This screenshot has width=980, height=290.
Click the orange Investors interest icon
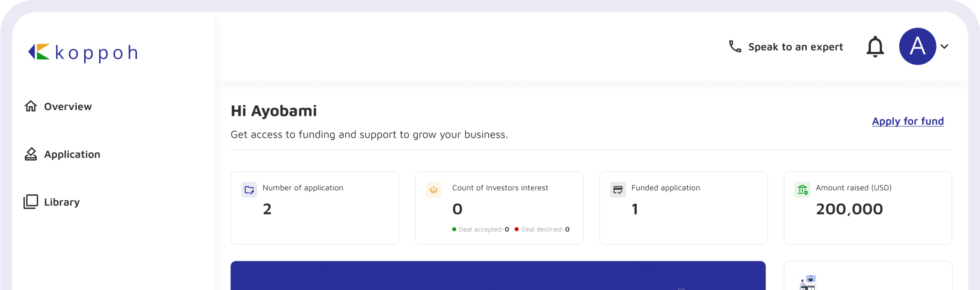[x=433, y=190]
